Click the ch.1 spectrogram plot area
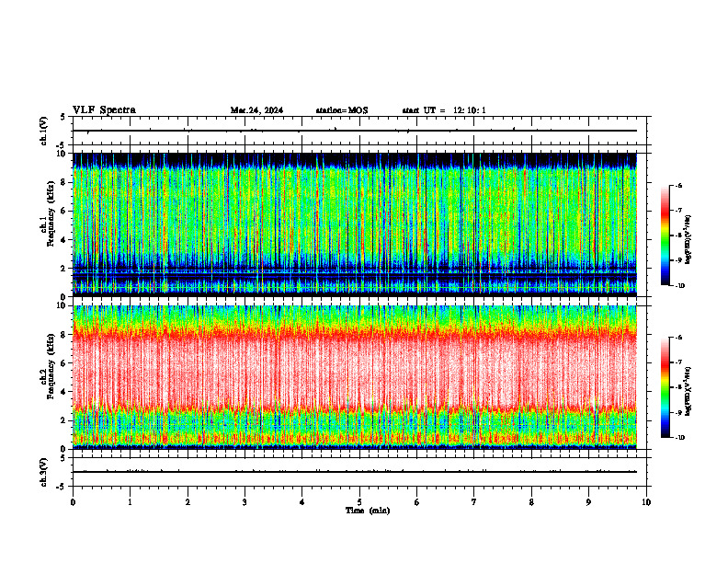728x563 pixels. tap(355, 224)
